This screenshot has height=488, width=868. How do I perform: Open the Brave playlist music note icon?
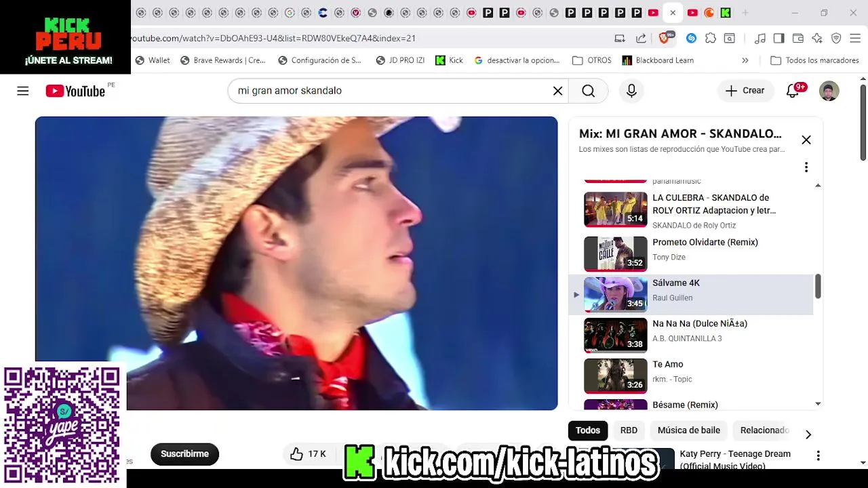coord(760,39)
